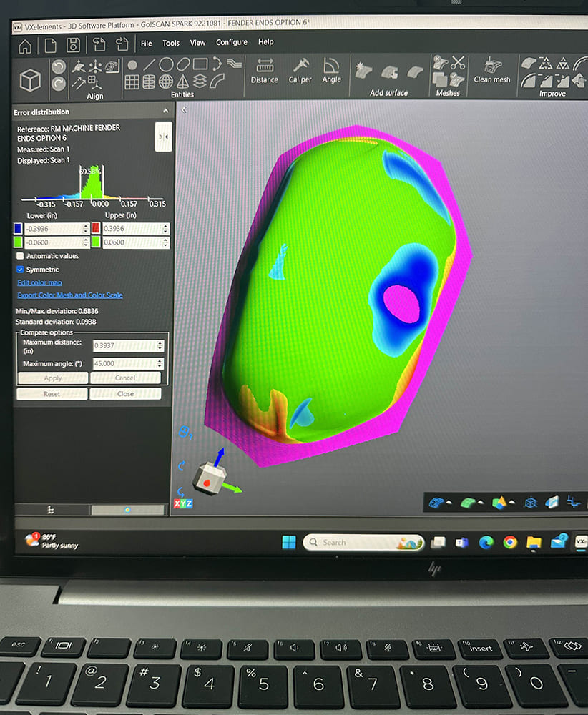Open the Home screen icon
The height and width of the screenshot is (715, 588).
[24, 46]
